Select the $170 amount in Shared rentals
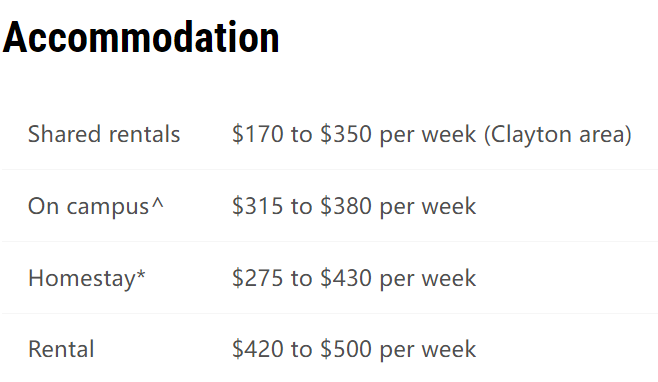The width and height of the screenshot is (658, 382). pos(258,134)
